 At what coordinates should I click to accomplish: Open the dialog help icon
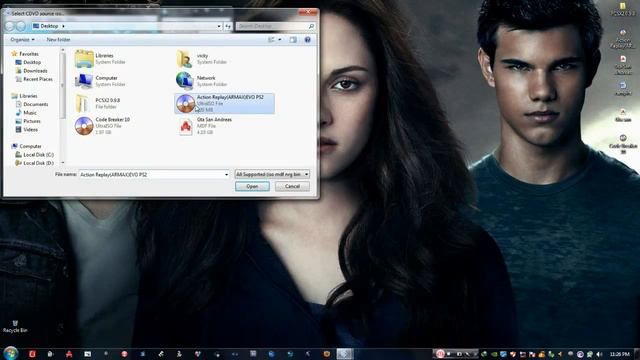307,40
